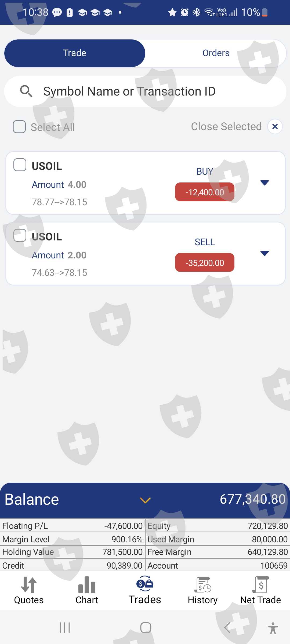Image resolution: width=290 pixels, height=644 pixels.
Task: Tap the search magnifier icon
Action: (x=26, y=91)
